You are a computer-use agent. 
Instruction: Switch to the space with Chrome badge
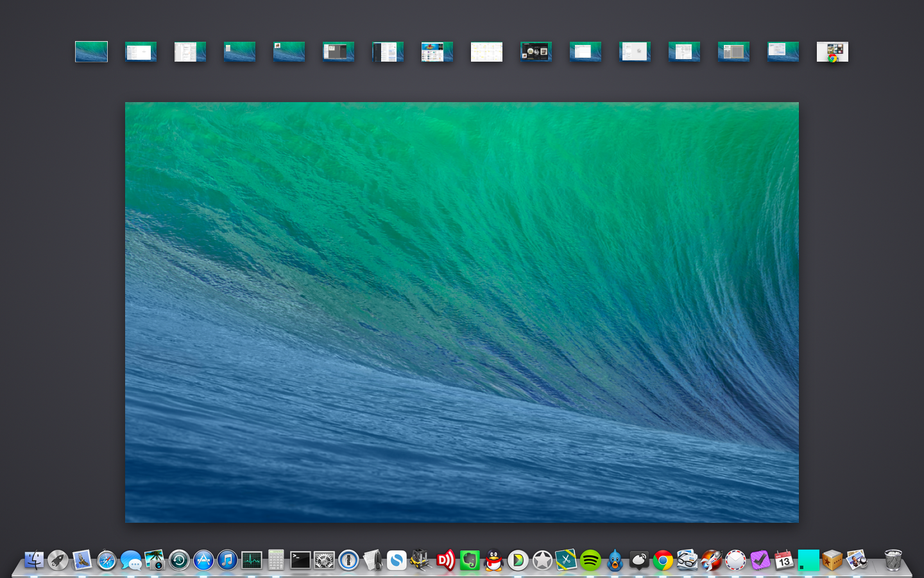(x=832, y=52)
